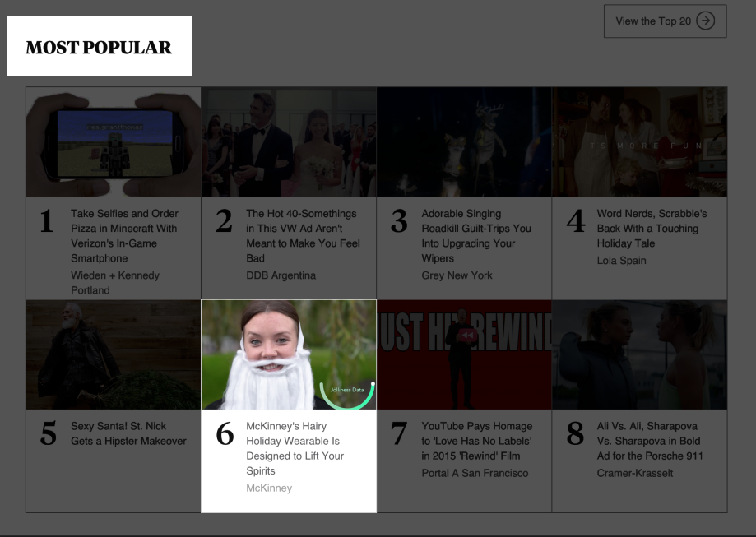The width and height of the screenshot is (756, 537).
Task: Open the singing roadkill thumbnail image
Action: point(464,141)
